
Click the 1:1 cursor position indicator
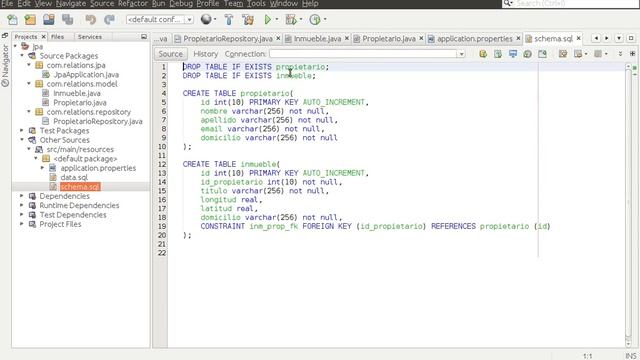587,356
